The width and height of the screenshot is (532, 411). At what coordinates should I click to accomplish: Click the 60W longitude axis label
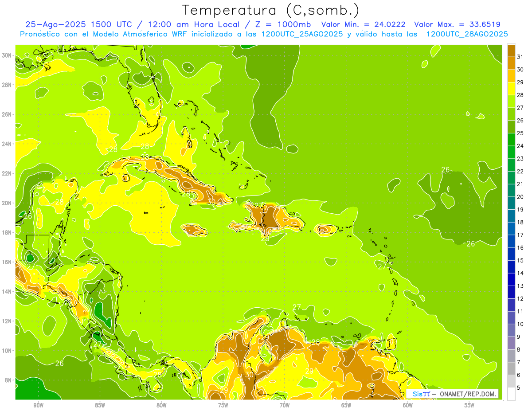(x=408, y=405)
